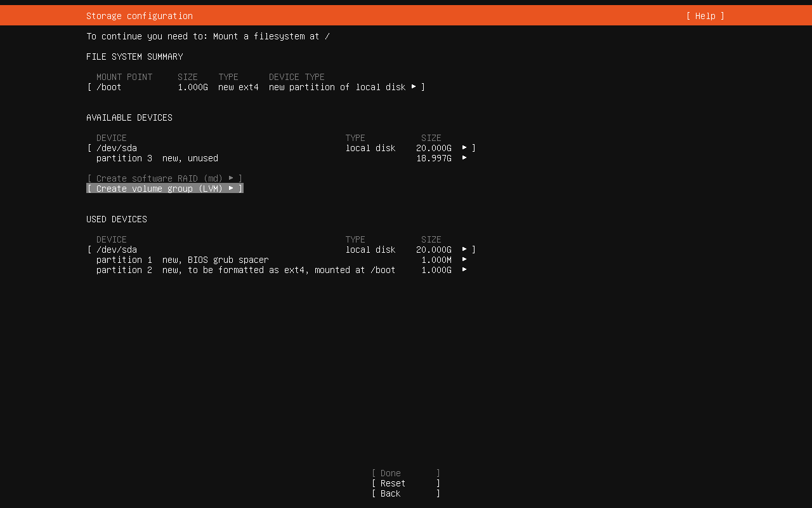Select the unused partition 3 row
This screenshot has width=812, height=508.
pos(157,158)
